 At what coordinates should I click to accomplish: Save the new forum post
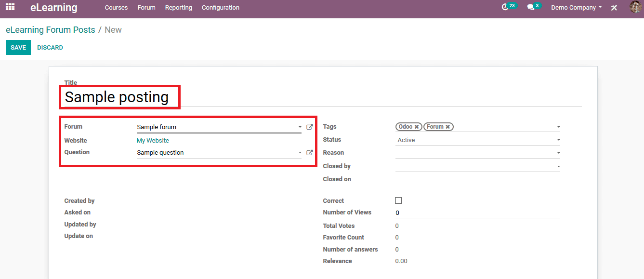coord(18,48)
